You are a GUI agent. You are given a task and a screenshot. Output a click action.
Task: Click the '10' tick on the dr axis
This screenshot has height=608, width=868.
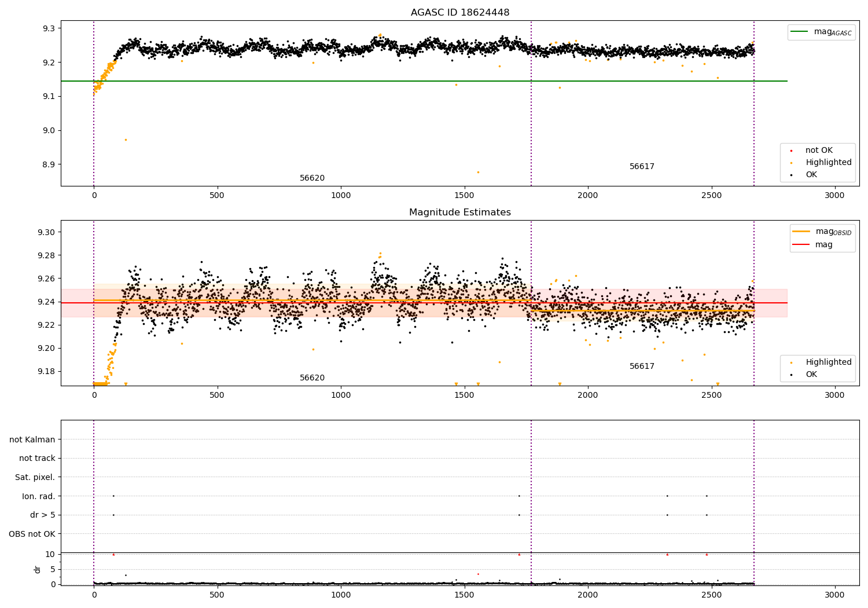[x=50, y=554]
